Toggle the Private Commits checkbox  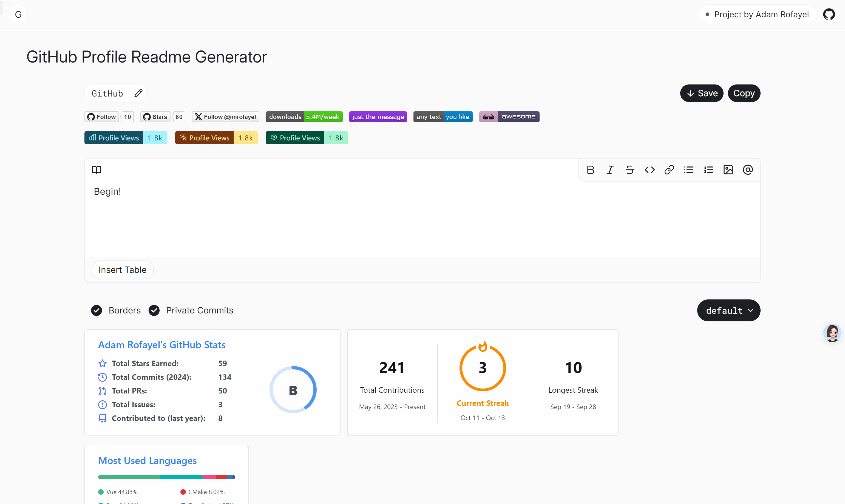pyautogui.click(x=154, y=310)
